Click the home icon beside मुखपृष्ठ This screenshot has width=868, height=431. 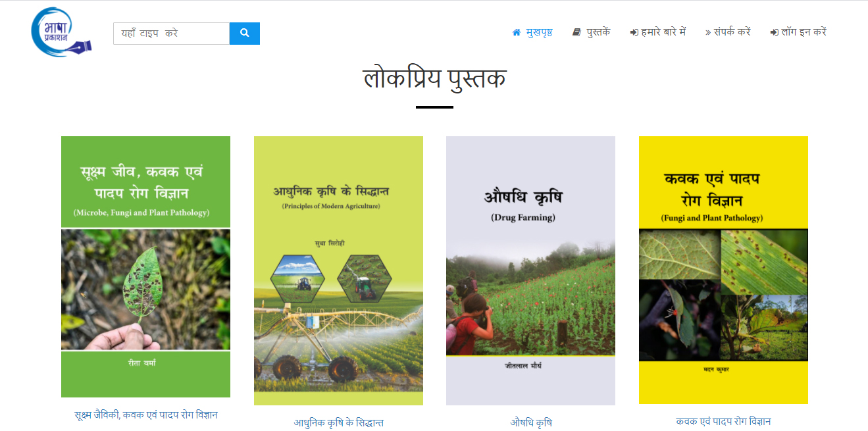[517, 32]
